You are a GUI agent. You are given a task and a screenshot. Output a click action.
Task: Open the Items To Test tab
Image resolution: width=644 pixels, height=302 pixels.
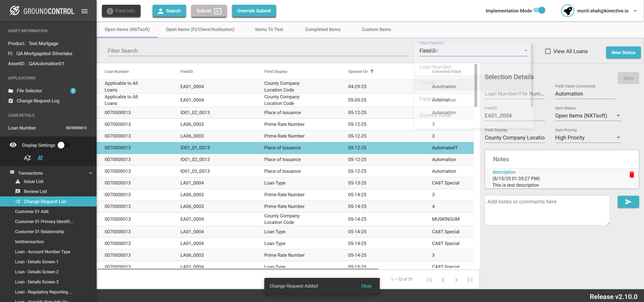[269, 29]
